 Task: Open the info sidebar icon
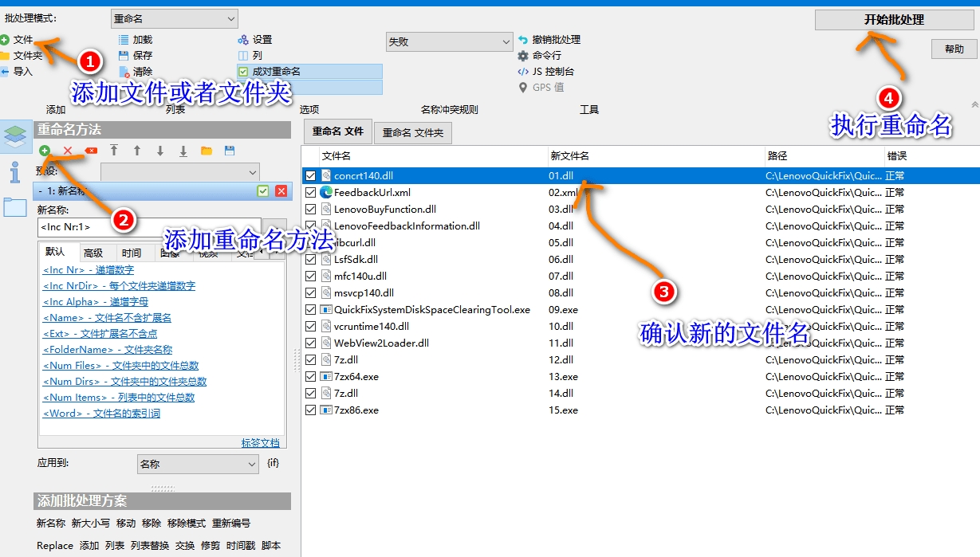pos(15,171)
